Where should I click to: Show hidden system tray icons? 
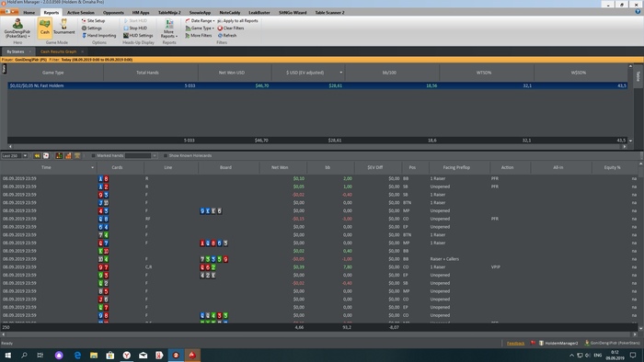[571, 355]
